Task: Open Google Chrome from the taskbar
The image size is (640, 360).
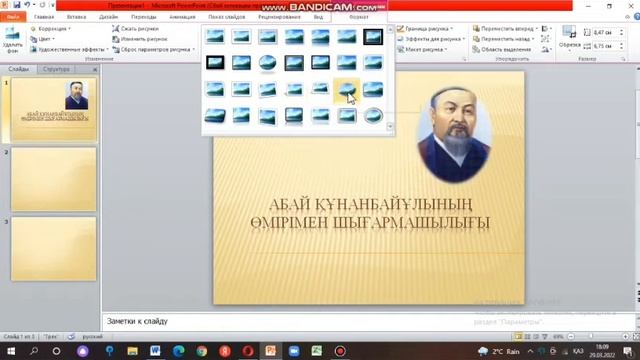Action: (x=202, y=351)
